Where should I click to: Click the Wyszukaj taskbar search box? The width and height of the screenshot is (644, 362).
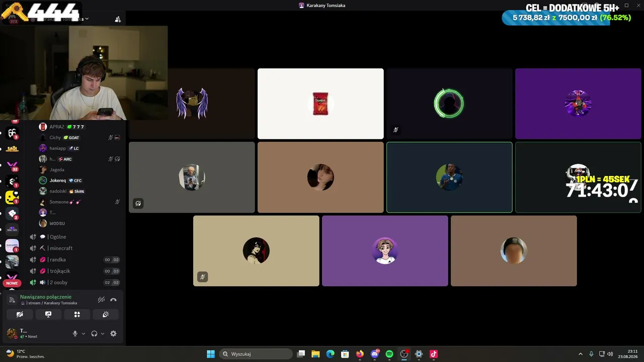pos(256,354)
